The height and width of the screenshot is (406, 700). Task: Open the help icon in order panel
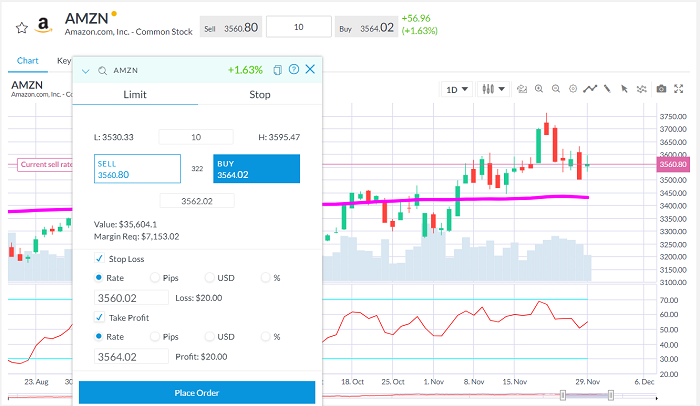tap(294, 70)
